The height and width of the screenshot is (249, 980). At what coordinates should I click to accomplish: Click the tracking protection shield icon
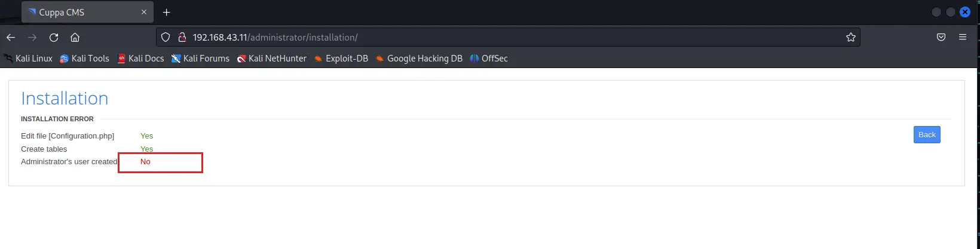pyautogui.click(x=166, y=37)
